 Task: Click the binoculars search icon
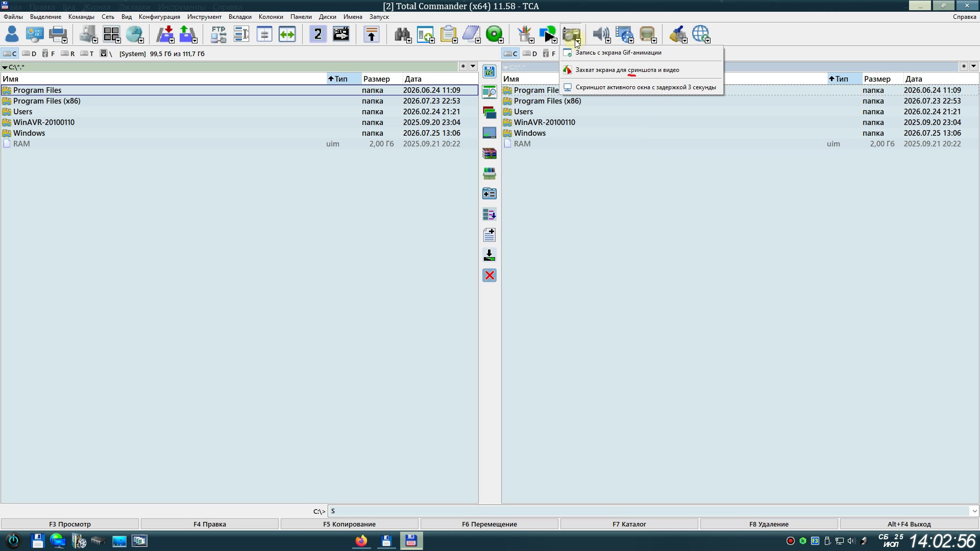tap(401, 34)
